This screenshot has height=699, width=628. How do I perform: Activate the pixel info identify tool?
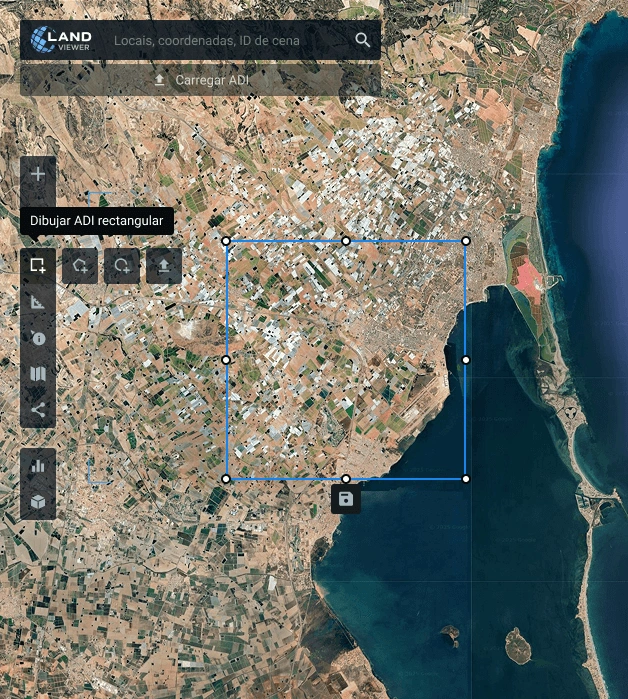coord(38,338)
